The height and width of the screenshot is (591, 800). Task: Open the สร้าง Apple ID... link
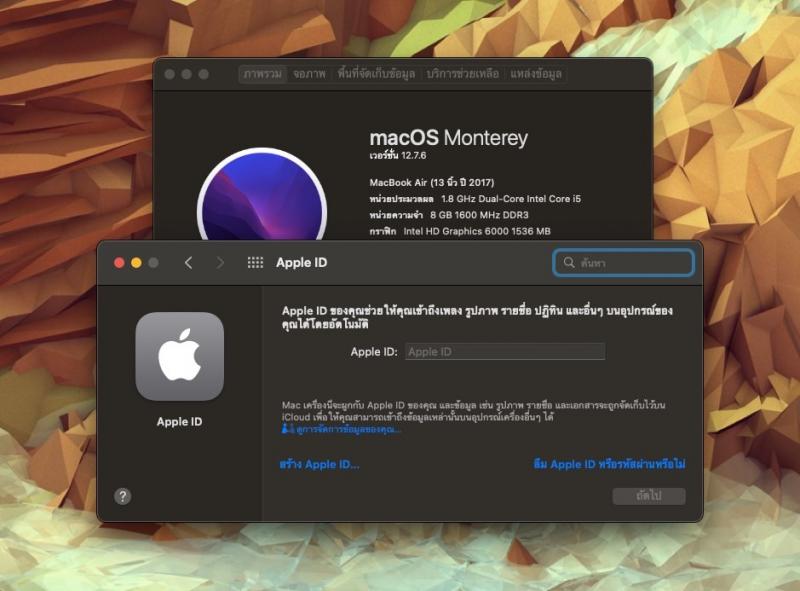[x=319, y=464]
